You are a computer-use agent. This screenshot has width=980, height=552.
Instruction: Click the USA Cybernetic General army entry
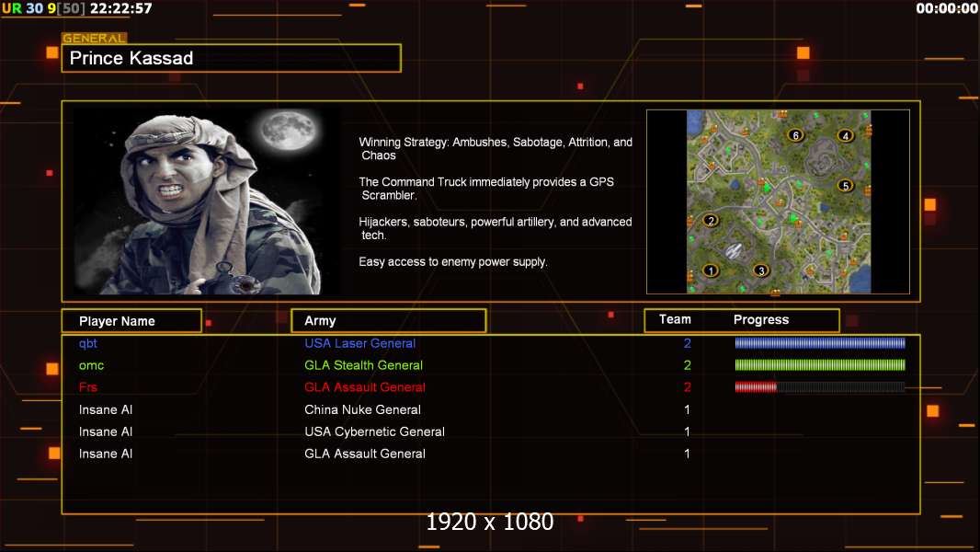point(374,431)
